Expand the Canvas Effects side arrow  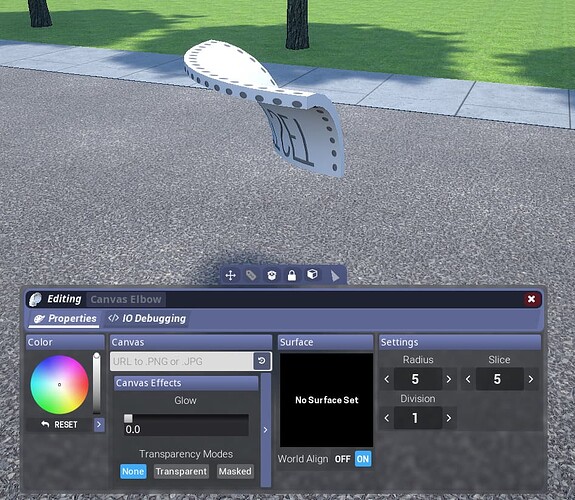tap(265, 430)
